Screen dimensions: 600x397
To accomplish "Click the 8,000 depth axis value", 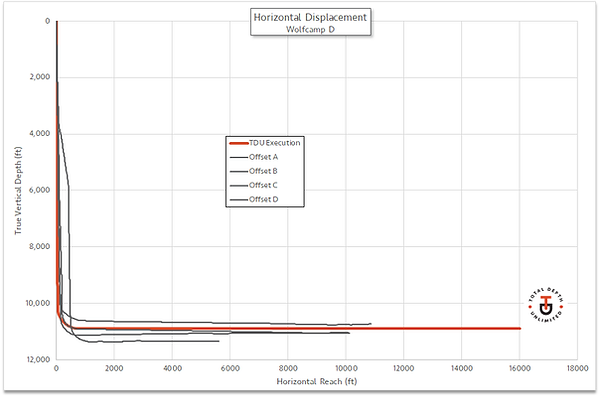I will pos(40,246).
